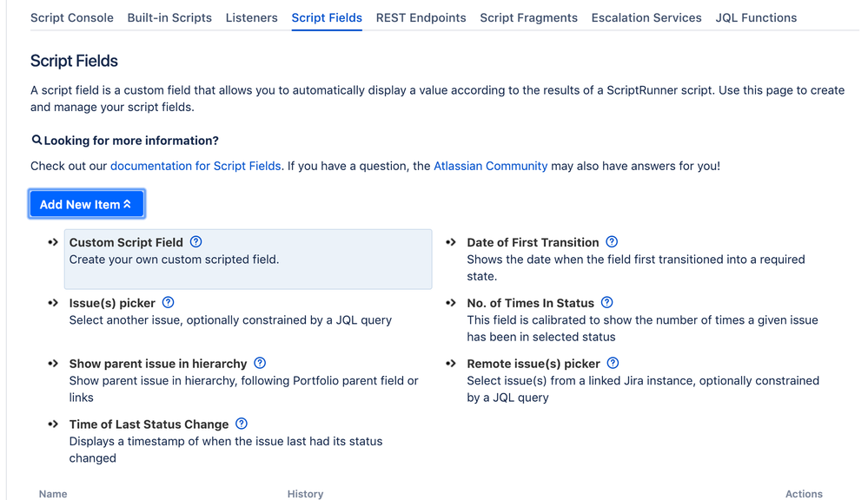This screenshot has height=500, width=868.
Task: Go to the Listeners tab
Action: click(252, 17)
